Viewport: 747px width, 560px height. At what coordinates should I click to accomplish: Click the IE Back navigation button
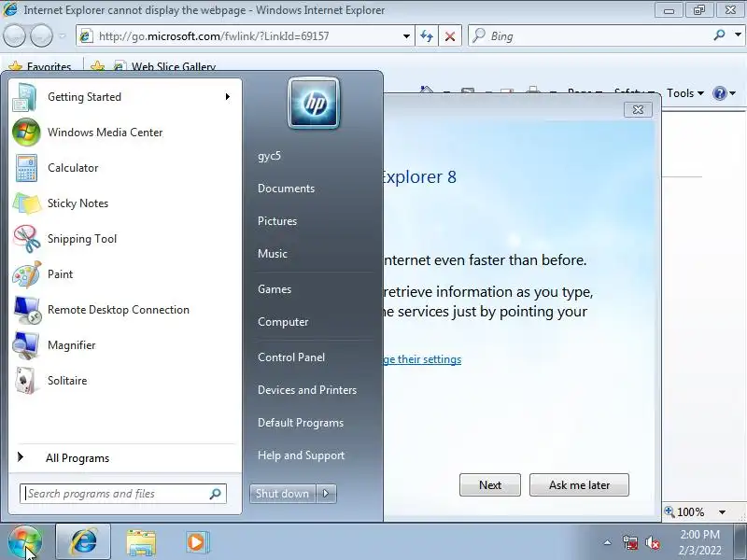click(x=14, y=35)
